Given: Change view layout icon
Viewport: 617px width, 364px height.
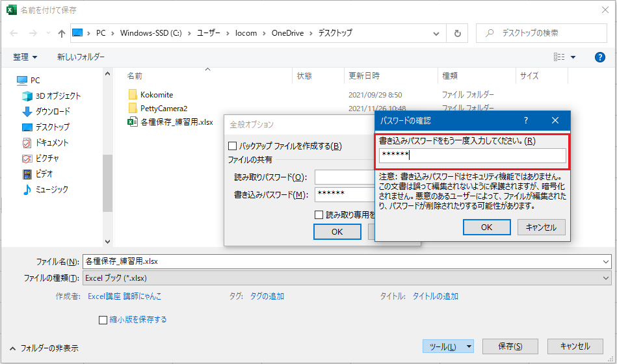Looking at the screenshot, I should click(x=558, y=57).
